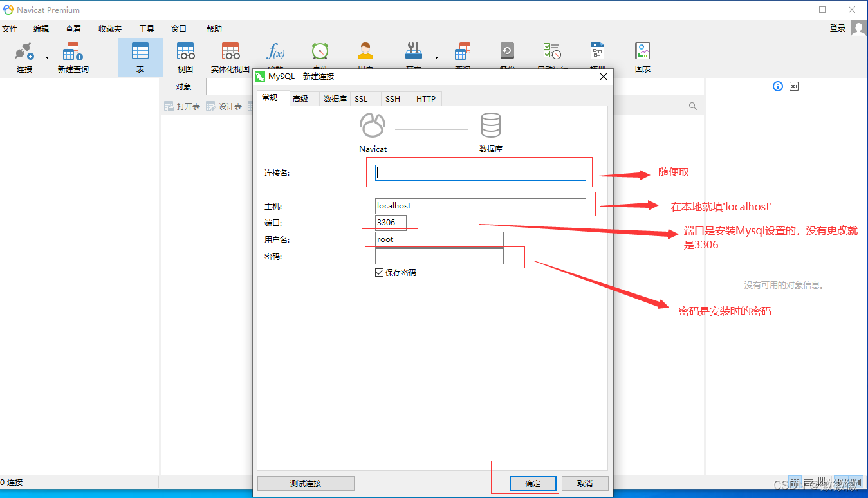
Task: Click the 端口 field showing 3306
Action: [391, 223]
